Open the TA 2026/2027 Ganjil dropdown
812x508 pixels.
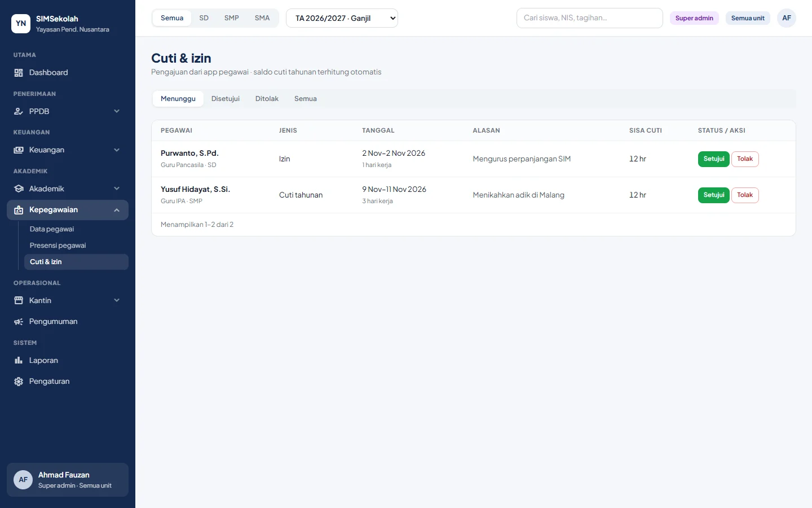tap(342, 18)
